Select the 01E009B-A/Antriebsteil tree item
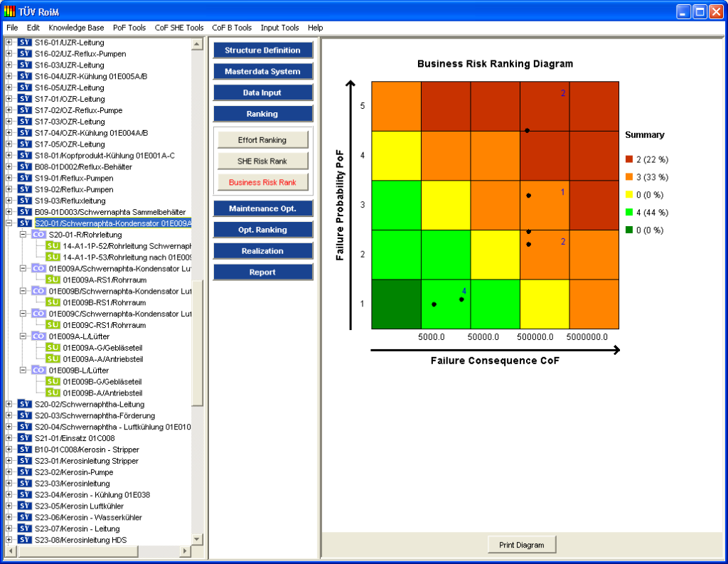Image resolution: width=728 pixels, height=564 pixels. pyautogui.click(x=102, y=393)
